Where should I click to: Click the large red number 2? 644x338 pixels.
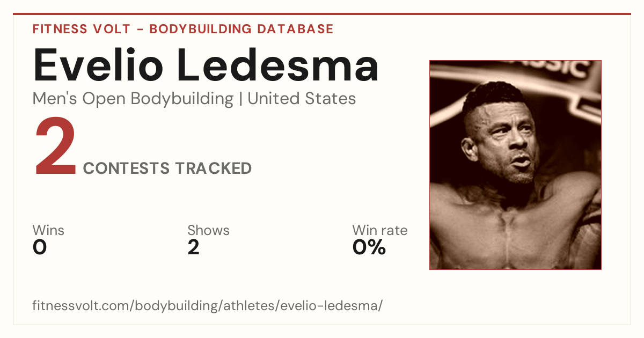click(x=56, y=148)
